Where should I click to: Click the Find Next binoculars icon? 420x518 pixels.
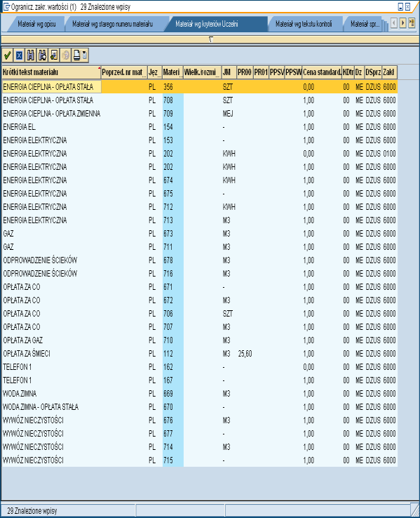(42, 55)
